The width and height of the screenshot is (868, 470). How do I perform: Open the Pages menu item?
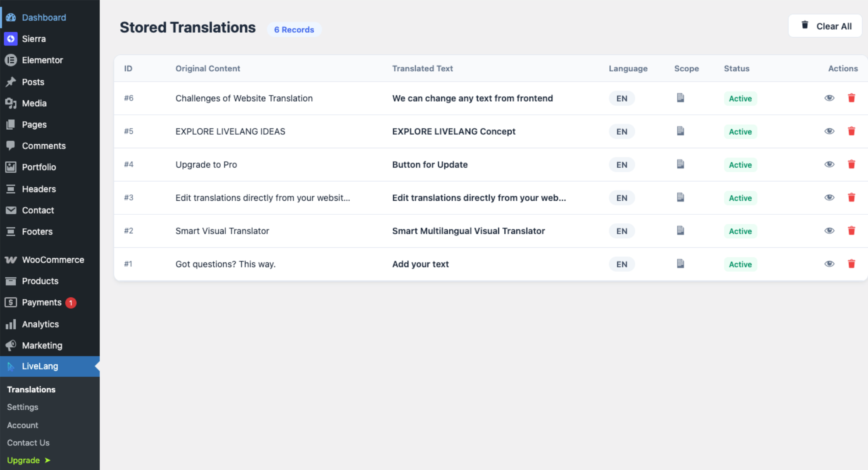pyautogui.click(x=50, y=124)
